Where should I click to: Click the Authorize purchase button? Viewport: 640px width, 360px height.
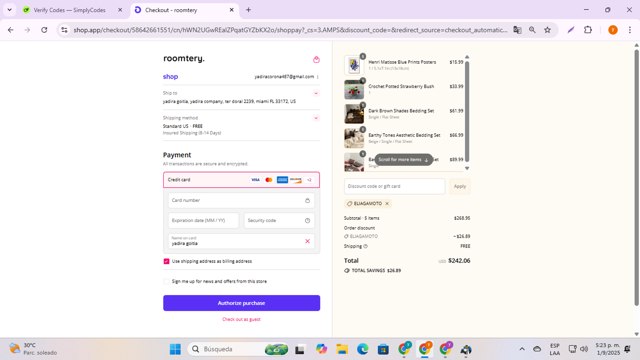tap(241, 303)
